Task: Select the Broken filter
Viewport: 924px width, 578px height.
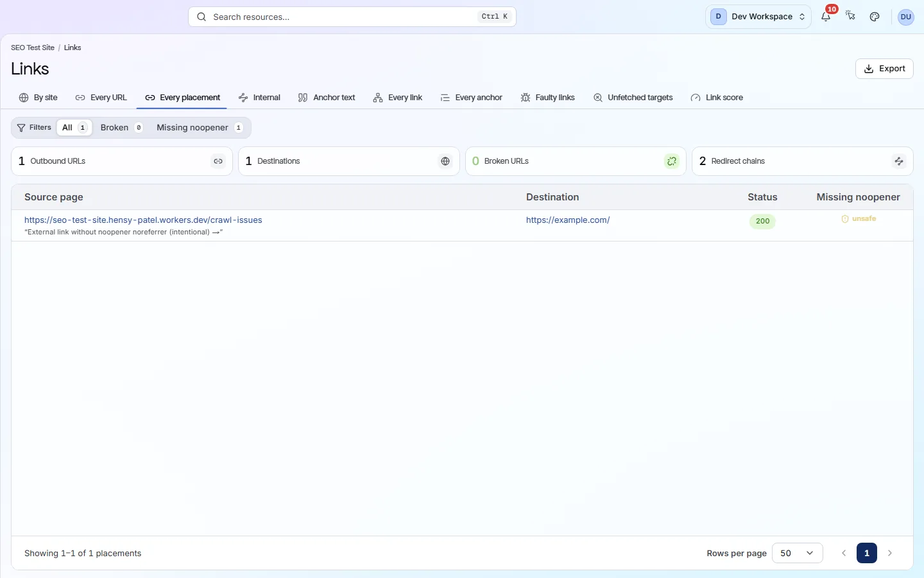Action: (121, 128)
